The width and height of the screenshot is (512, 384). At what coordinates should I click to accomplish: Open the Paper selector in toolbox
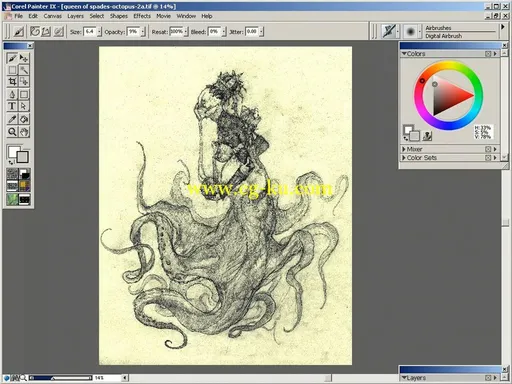coord(12,174)
